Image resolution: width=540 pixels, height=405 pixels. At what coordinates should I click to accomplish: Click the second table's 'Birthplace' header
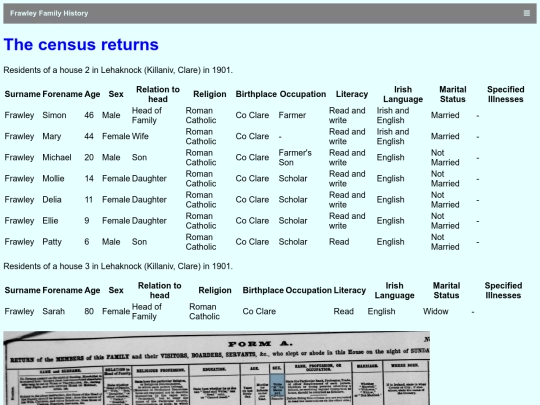click(263, 290)
